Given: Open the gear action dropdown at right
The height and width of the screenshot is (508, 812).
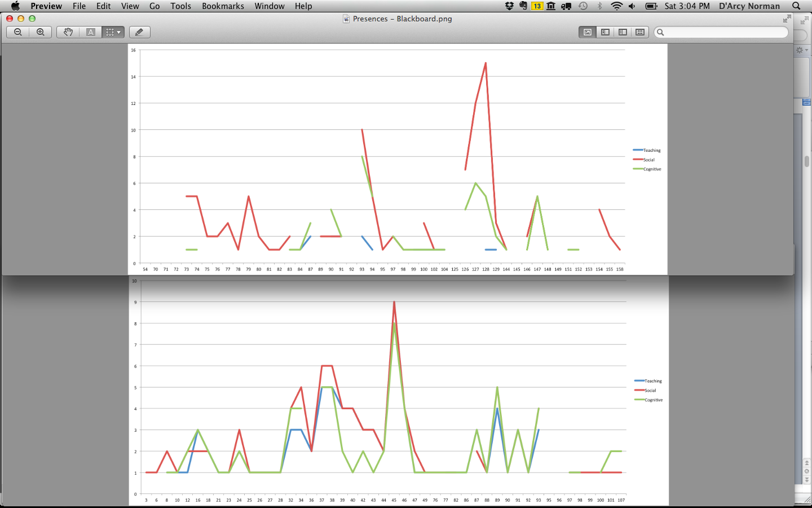Looking at the screenshot, I should [x=801, y=50].
